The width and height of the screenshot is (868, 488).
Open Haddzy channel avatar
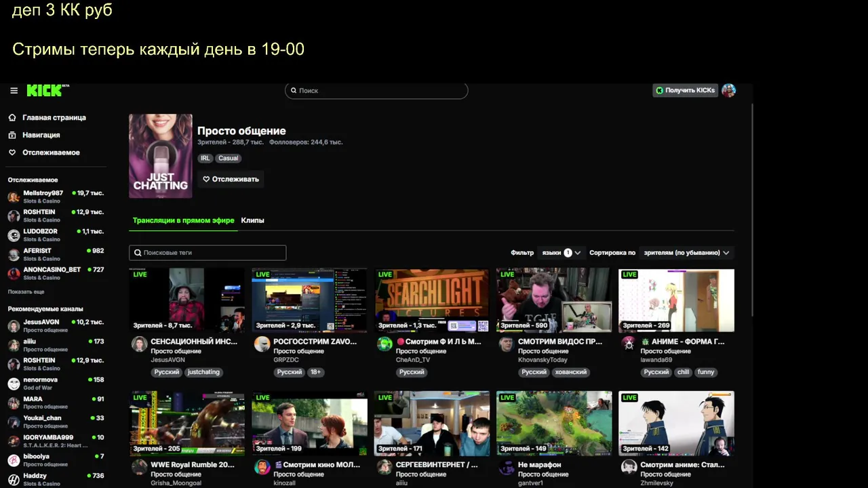(x=14, y=479)
